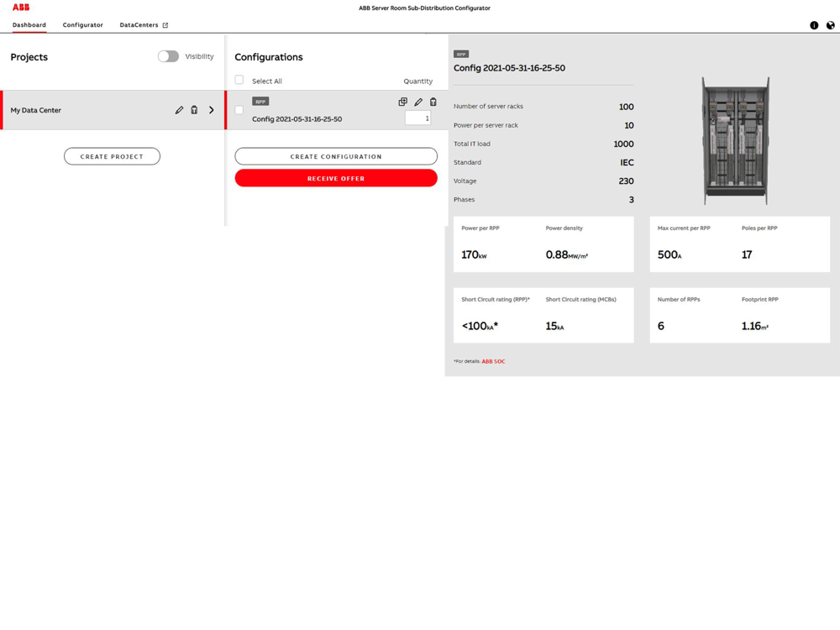Click the Standard value IEC

(x=627, y=162)
